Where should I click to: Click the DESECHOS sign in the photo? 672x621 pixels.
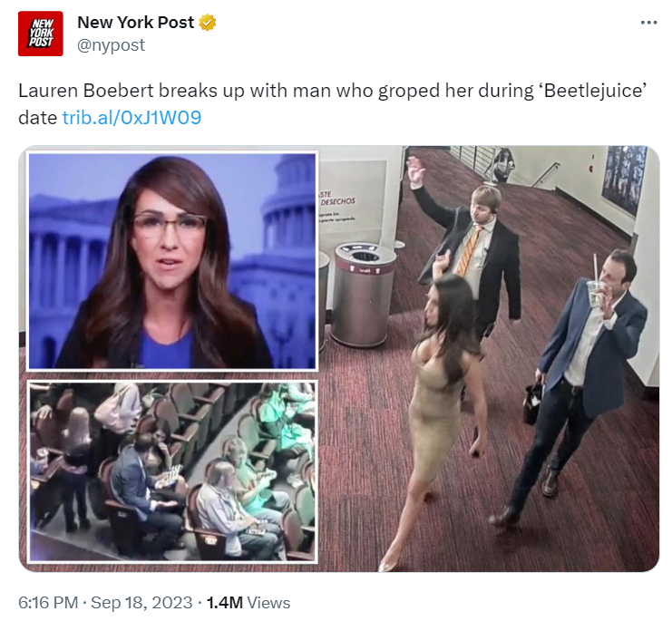coord(337,201)
